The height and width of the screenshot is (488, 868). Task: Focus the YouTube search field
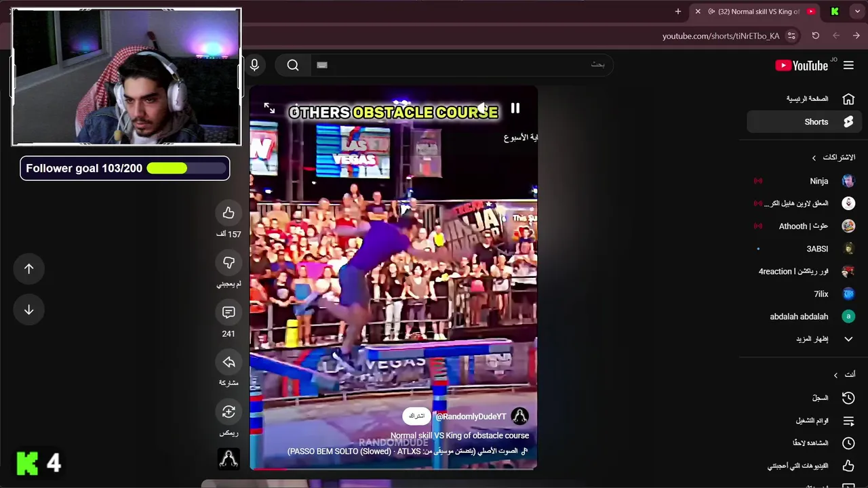tap(461, 65)
